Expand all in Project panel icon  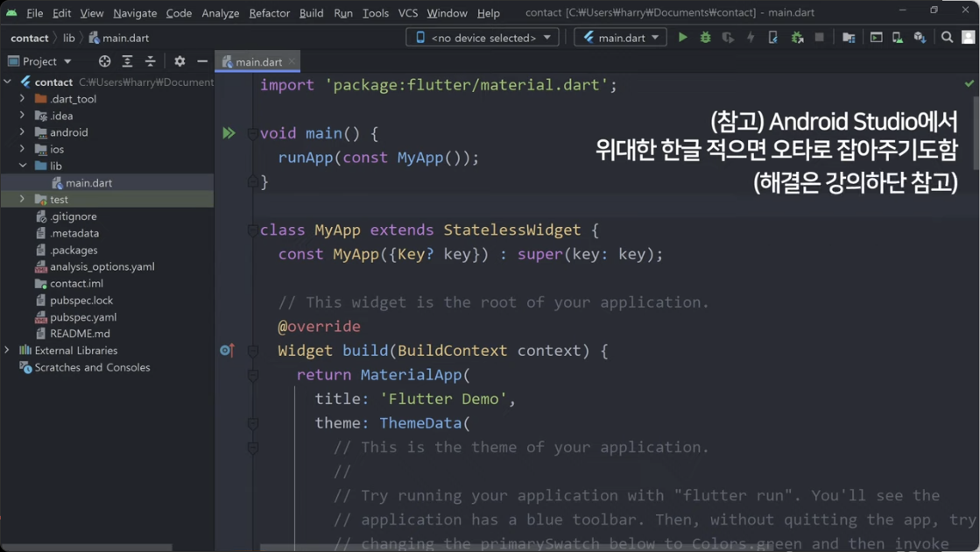click(127, 61)
